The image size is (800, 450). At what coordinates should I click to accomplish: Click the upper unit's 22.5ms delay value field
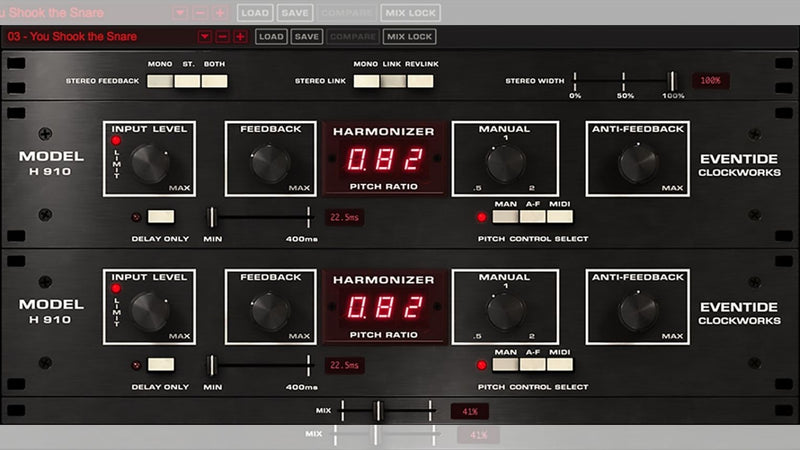pyautogui.click(x=345, y=216)
